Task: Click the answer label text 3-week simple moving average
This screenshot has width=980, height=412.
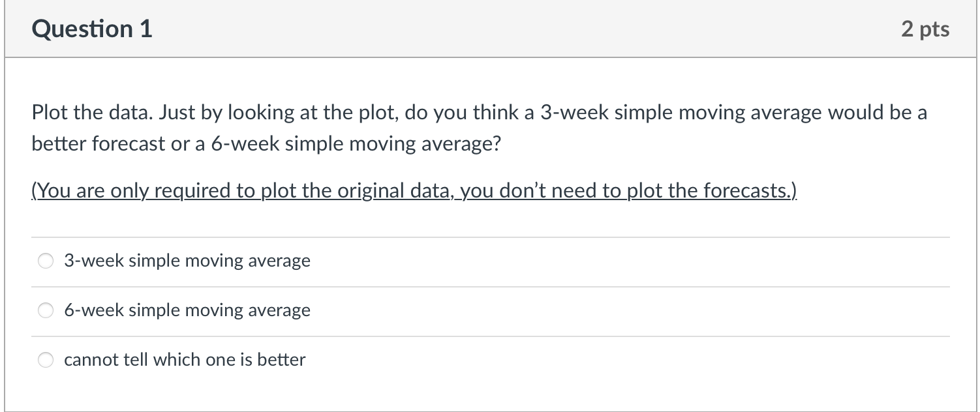Action: click(x=187, y=260)
